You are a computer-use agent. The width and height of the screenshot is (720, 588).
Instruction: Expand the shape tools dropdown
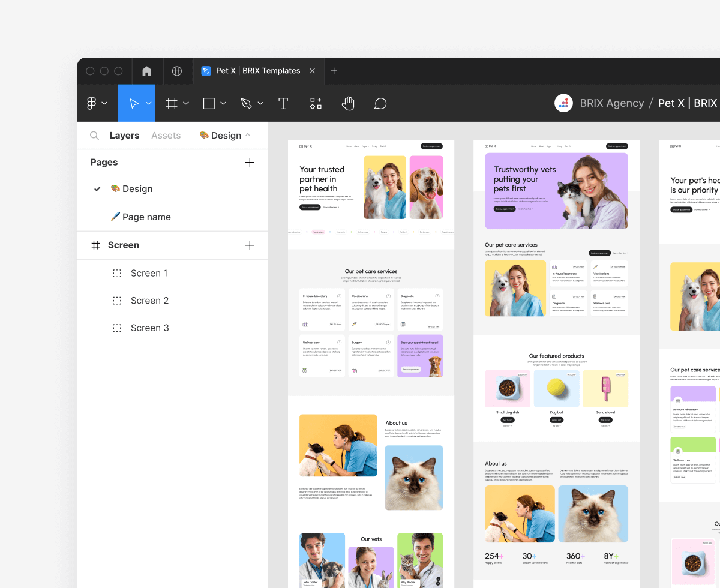click(223, 103)
